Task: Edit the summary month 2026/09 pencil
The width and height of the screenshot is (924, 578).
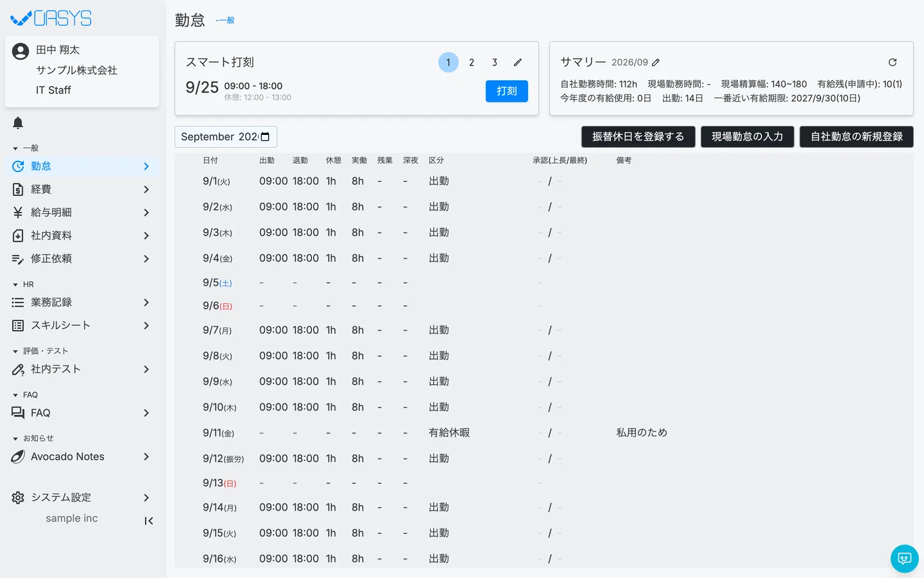Action: (656, 62)
